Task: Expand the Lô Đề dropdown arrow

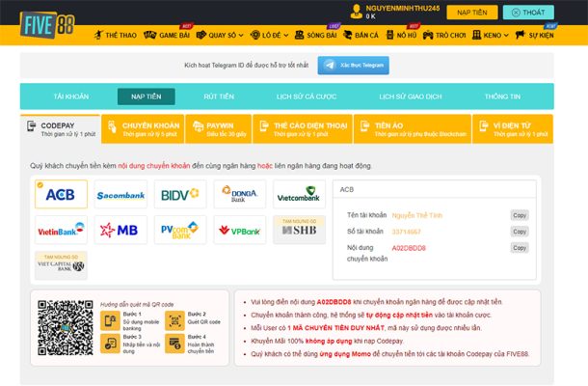Action: [286, 36]
